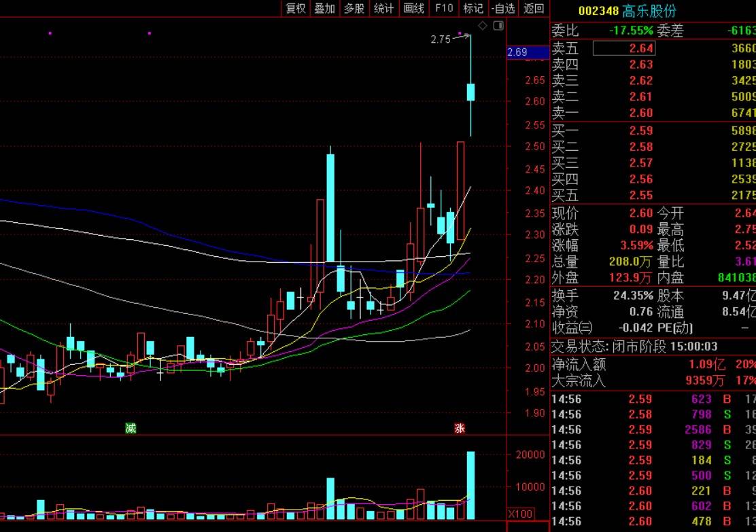756x532 pixels.
Task: Click the diamond icon above the chart
Action: pyautogui.click(x=483, y=26)
